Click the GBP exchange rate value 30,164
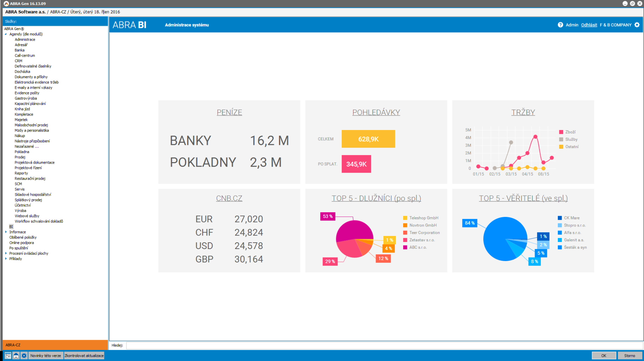 click(x=249, y=259)
